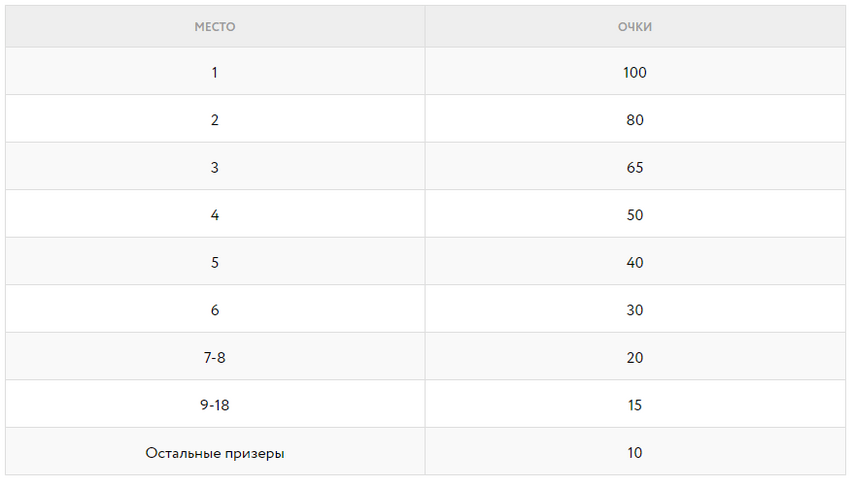Click the 65 points value

(x=635, y=167)
